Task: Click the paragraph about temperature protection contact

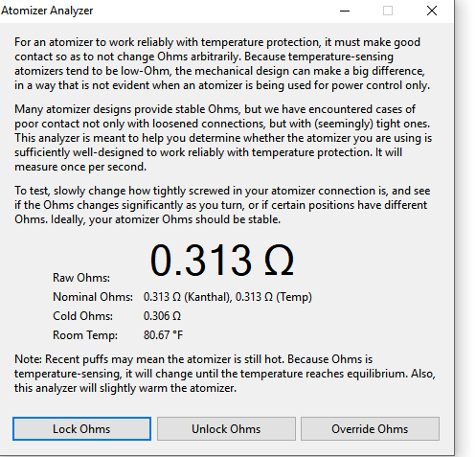Action: tap(222, 64)
